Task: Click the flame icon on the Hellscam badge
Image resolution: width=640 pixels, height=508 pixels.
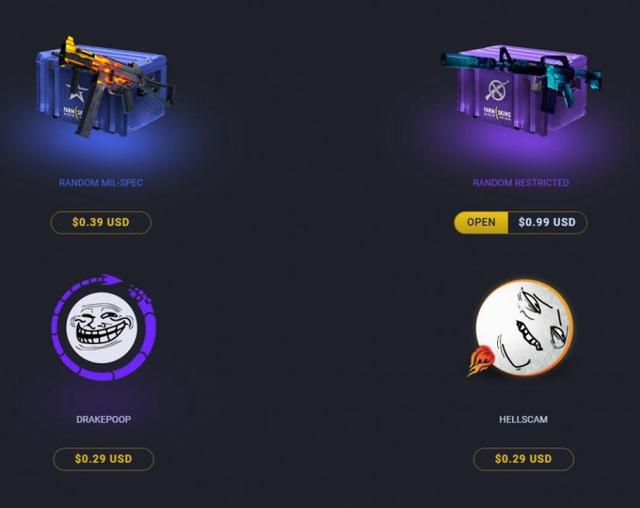Action: click(482, 360)
